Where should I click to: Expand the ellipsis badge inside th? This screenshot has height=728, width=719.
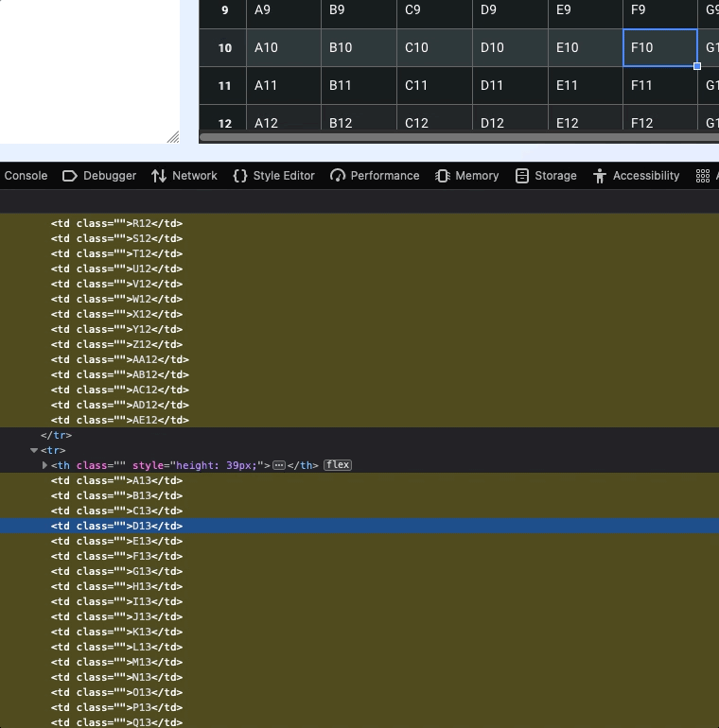tap(279, 465)
